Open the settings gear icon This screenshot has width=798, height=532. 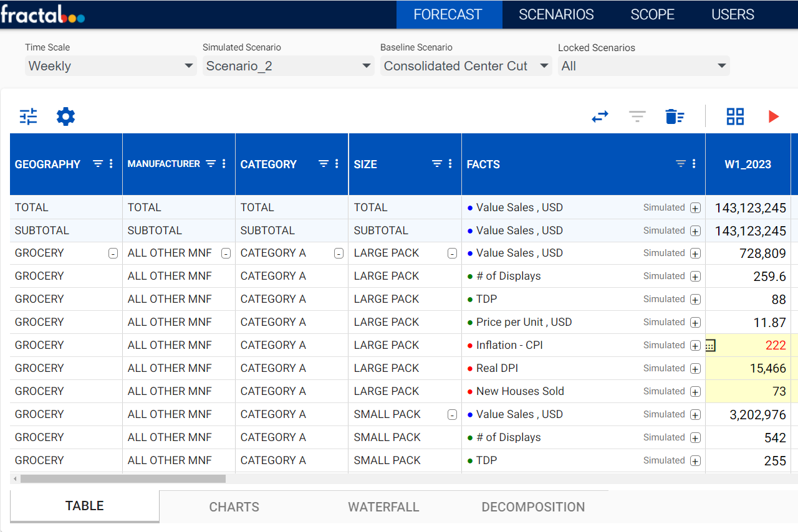tap(65, 116)
